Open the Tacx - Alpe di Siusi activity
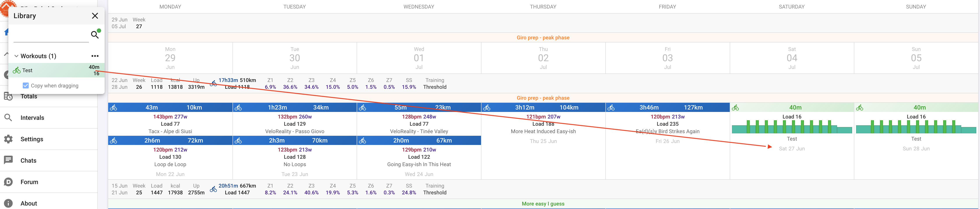This screenshot has width=980, height=209. click(170, 131)
